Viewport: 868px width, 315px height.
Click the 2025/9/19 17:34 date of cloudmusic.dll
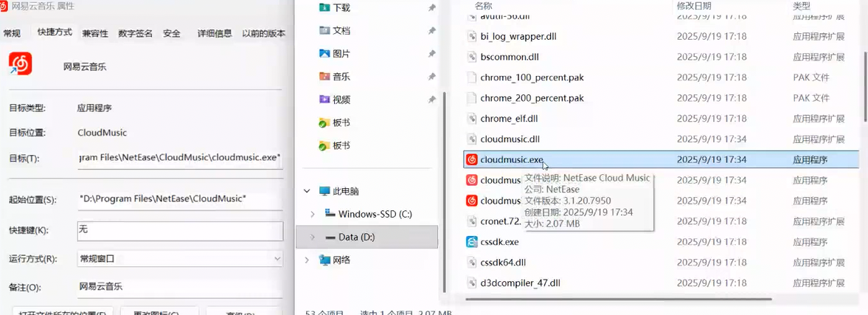pos(712,139)
